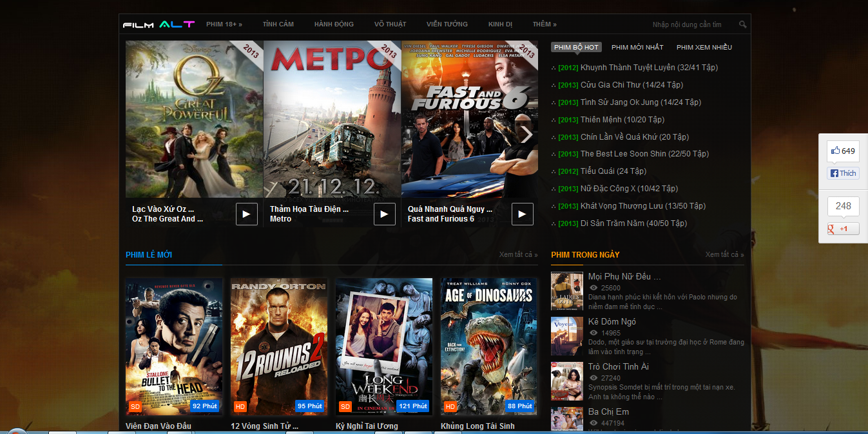Click Xem tất cả for PHIM LẺ MỚI
Screen dimensions: 868x434
[x=519, y=254]
